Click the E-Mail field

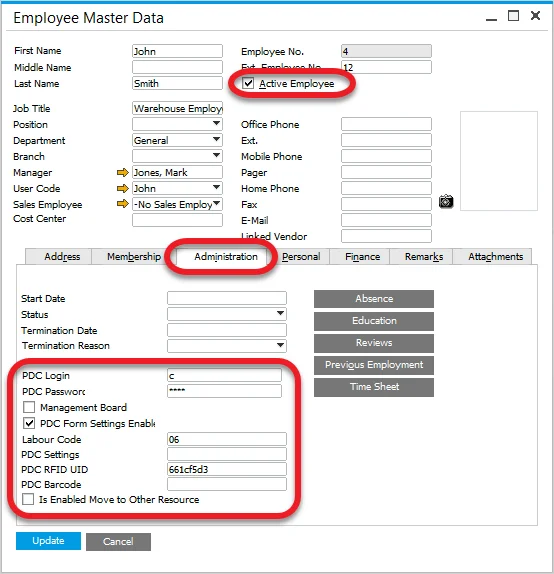[x=386, y=220]
